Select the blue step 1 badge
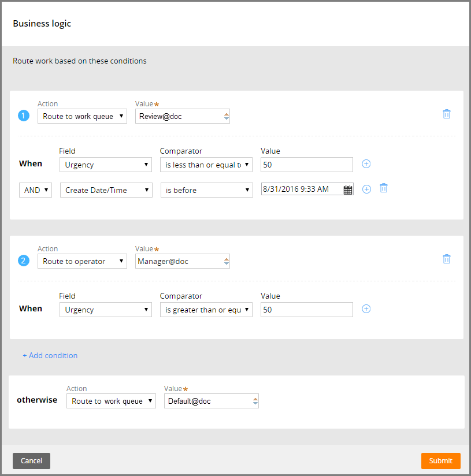Screen dimensions: 471x476 (24, 116)
